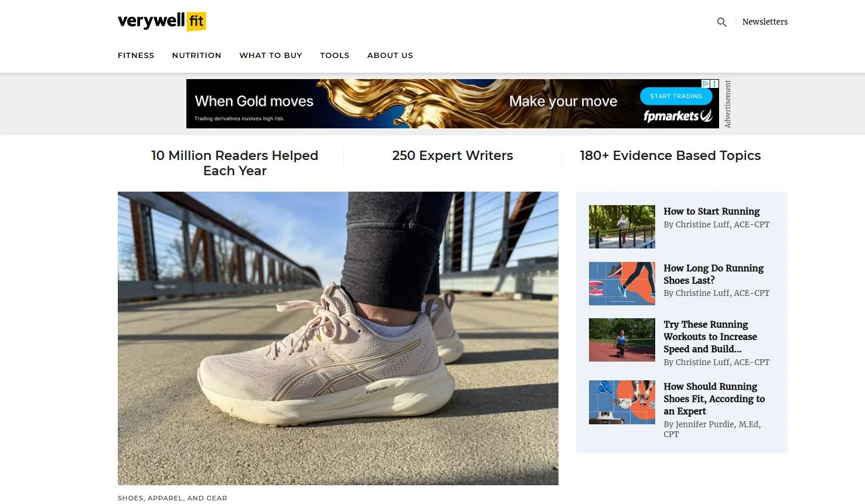This screenshot has width=865, height=504.
Task: Open the Fitness menu
Action: (136, 55)
